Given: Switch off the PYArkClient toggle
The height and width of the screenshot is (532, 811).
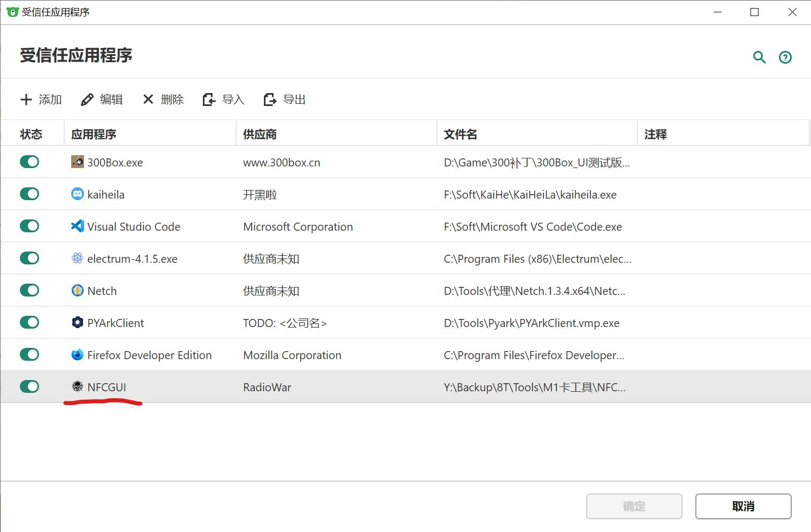Looking at the screenshot, I should (29, 322).
